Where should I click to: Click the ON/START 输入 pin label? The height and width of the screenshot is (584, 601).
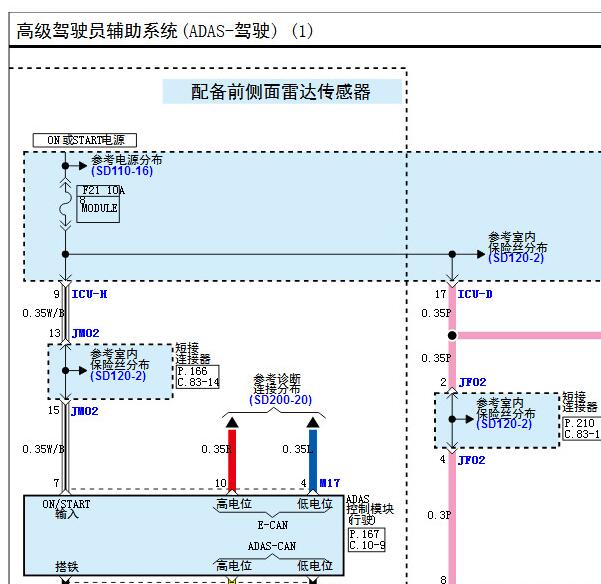click(66, 509)
